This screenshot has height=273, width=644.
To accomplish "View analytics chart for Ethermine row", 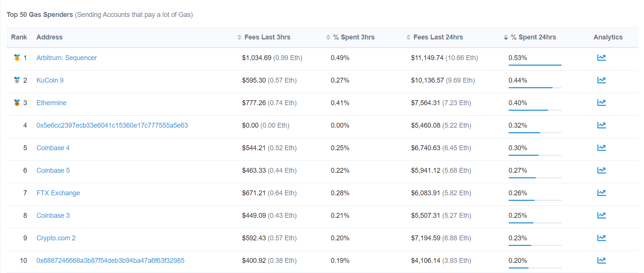I will (x=601, y=103).
